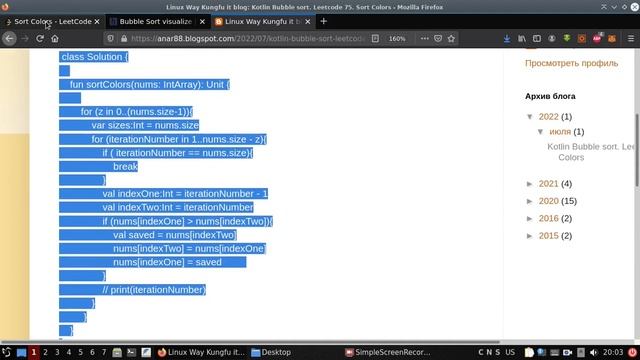The height and width of the screenshot is (360, 640).
Task: Open the Firefox library
Action: point(522,38)
